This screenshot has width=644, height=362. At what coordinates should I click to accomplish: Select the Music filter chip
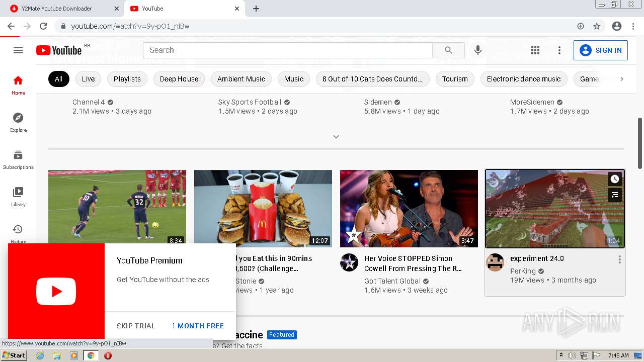pyautogui.click(x=294, y=79)
